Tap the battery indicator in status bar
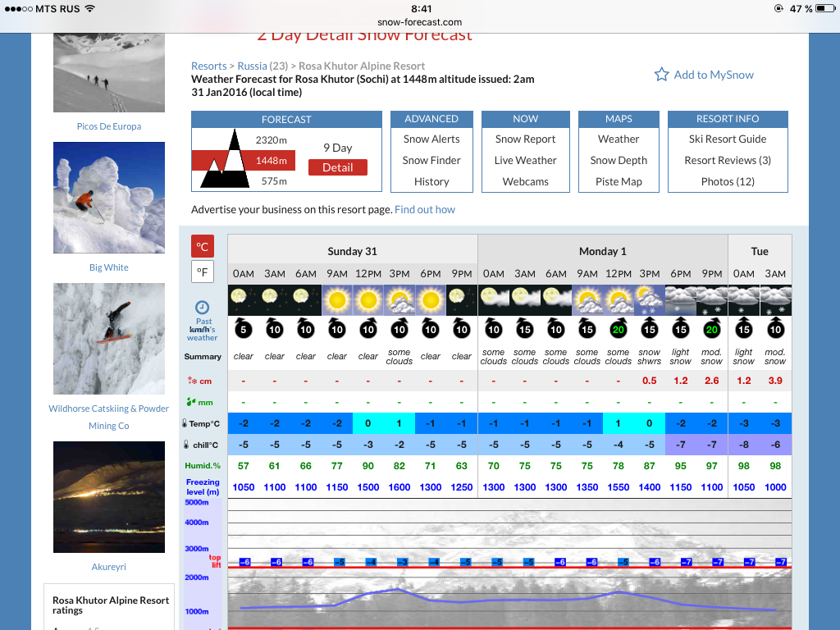The image size is (840, 630). coord(825,8)
